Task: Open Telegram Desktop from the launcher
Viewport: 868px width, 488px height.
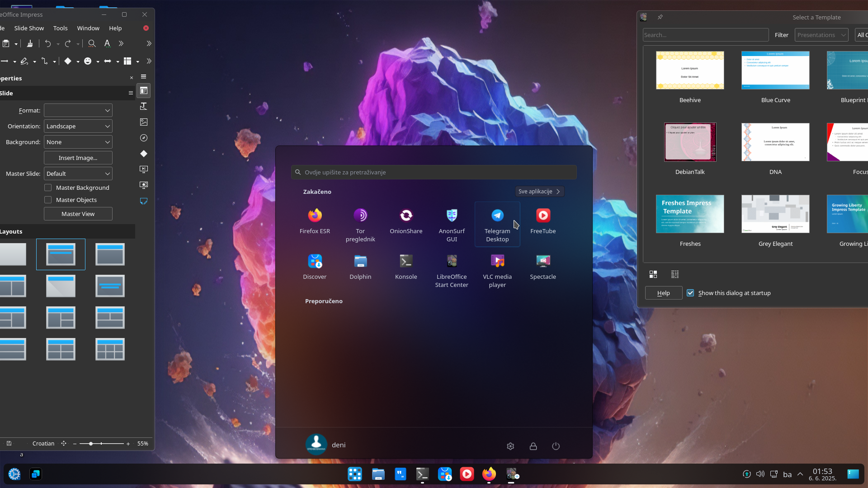Action: tap(497, 225)
